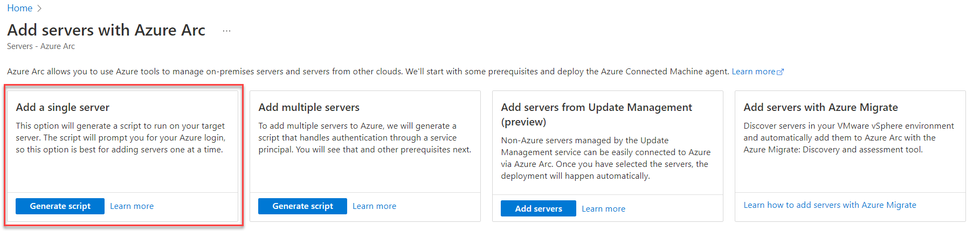The width and height of the screenshot is (980, 231).
Task: Select the "Add multiple servers" card heading
Action: tap(309, 108)
